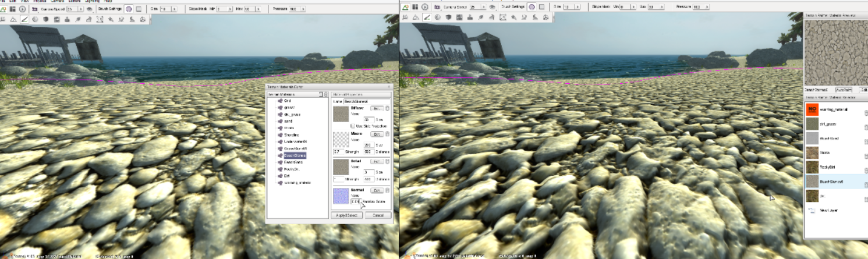Image resolution: width=868 pixels, height=259 pixels.
Task: Open the GUI Editor icon in left window
Action: pyautogui.click(x=13, y=9)
